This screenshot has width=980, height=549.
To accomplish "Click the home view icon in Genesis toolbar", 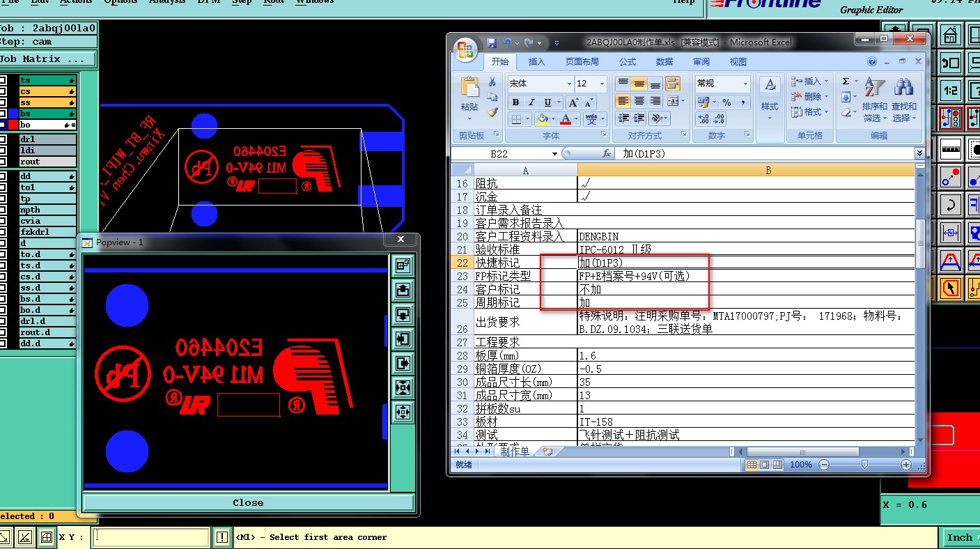I will (951, 34).
